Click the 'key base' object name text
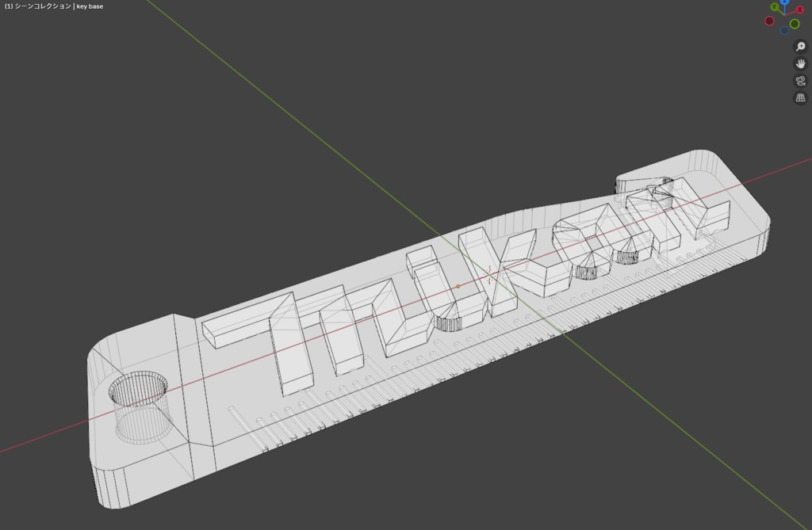Image resolution: width=812 pixels, height=530 pixels. 90,6
